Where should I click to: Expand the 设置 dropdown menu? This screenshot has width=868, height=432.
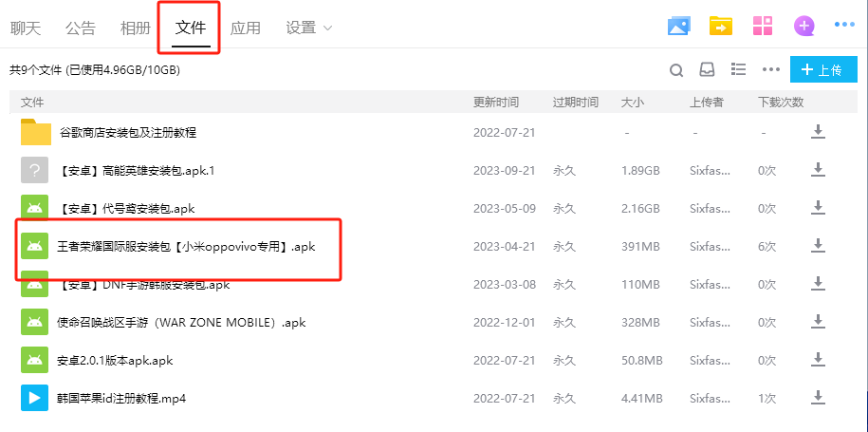coord(309,28)
